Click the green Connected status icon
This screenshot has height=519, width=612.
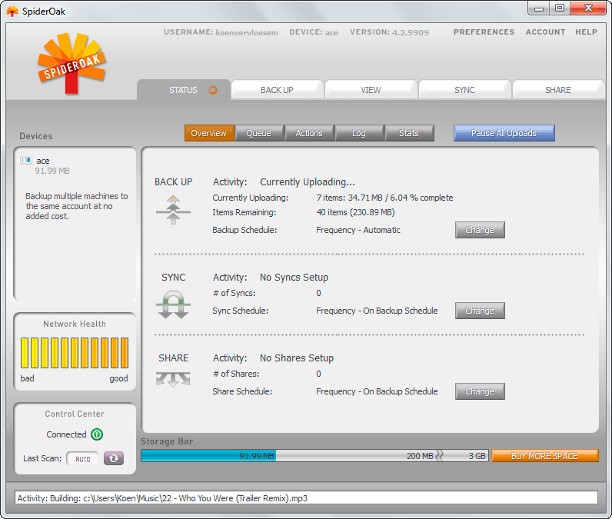[x=97, y=434]
